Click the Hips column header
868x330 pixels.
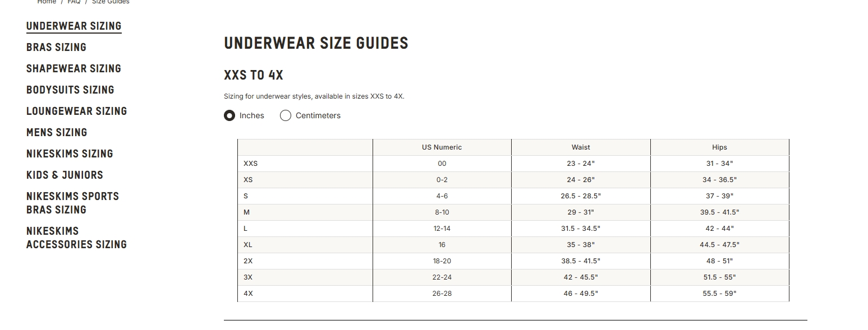(719, 147)
